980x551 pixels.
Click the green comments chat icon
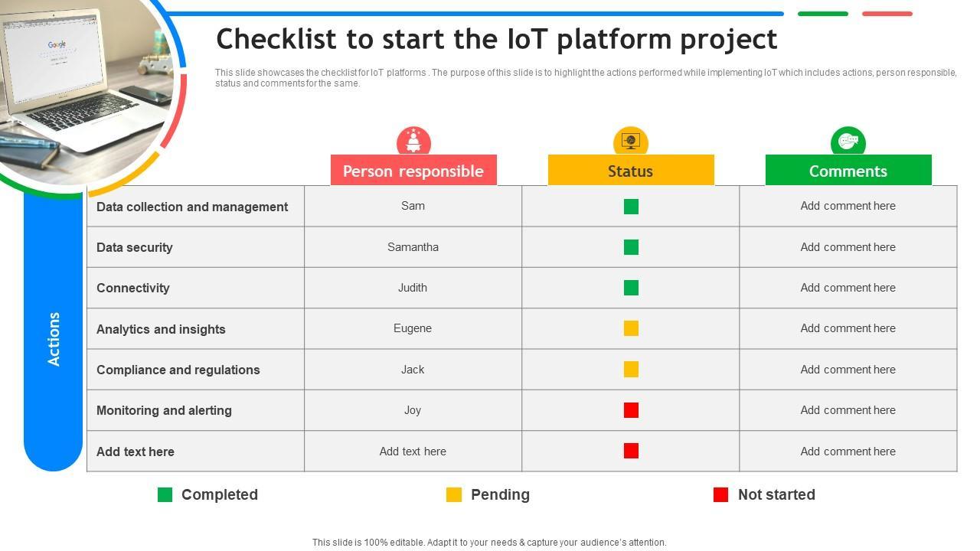pos(848,142)
